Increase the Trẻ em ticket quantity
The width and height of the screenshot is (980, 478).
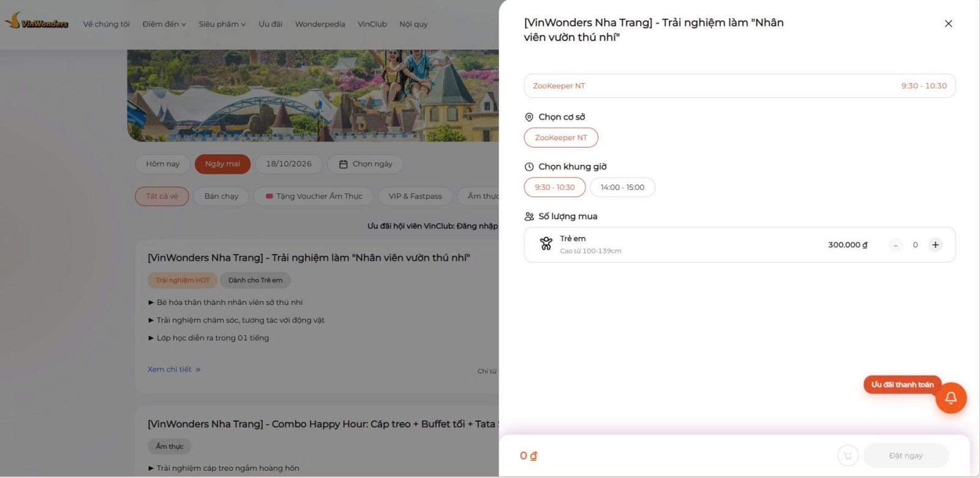[x=935, y=245]
